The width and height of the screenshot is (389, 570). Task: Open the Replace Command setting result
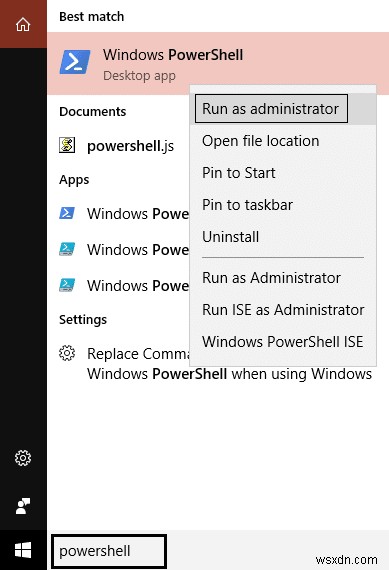(215, 364)
